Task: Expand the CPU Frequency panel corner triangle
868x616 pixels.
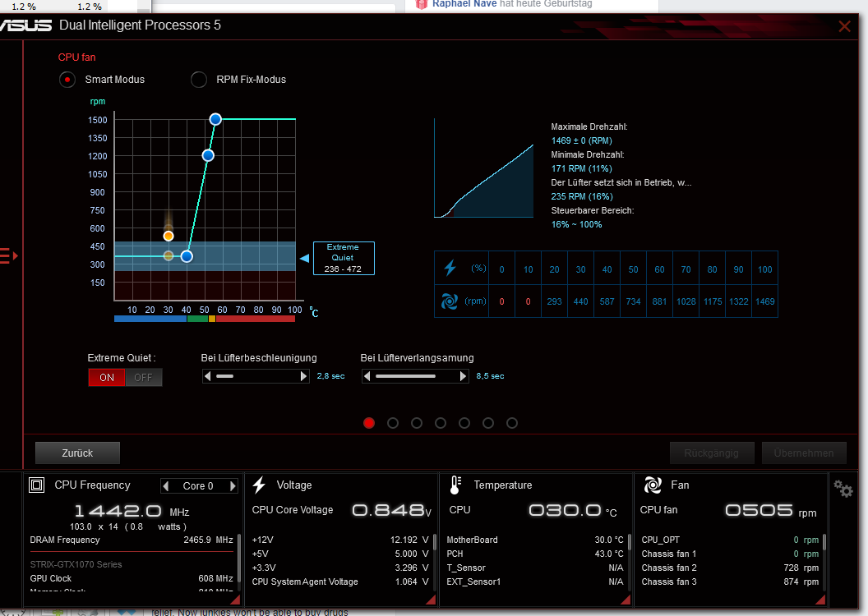Action: pyautogui.click(x=235, y=600)
